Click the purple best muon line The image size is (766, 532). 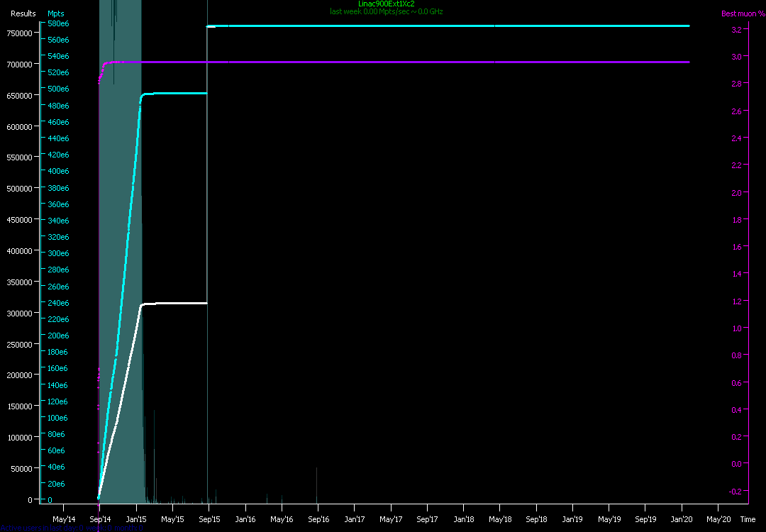point(426,62)
